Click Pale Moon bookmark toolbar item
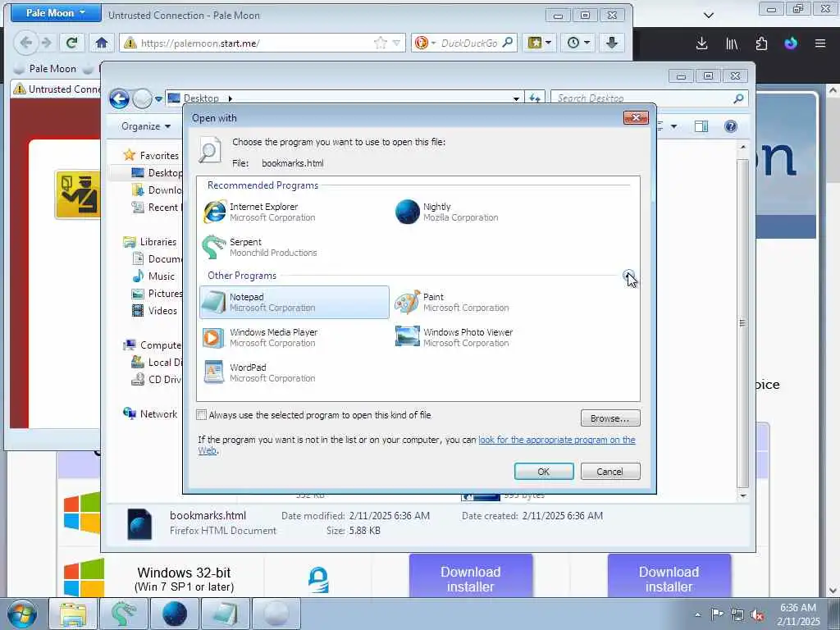The width and height of the screenshot is (840, 630). (46, 69)
